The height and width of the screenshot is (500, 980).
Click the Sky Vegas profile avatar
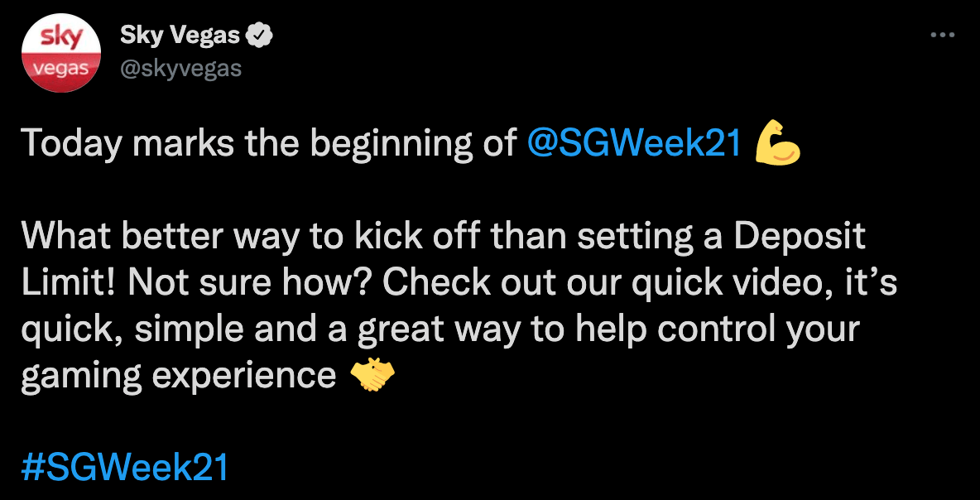(61, 52)
